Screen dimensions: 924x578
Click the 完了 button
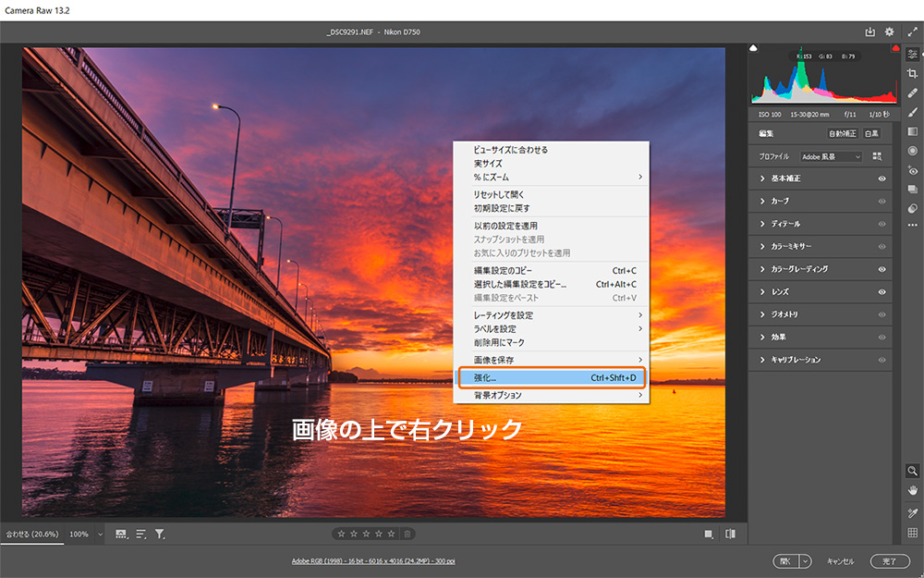tap(889, 561)
